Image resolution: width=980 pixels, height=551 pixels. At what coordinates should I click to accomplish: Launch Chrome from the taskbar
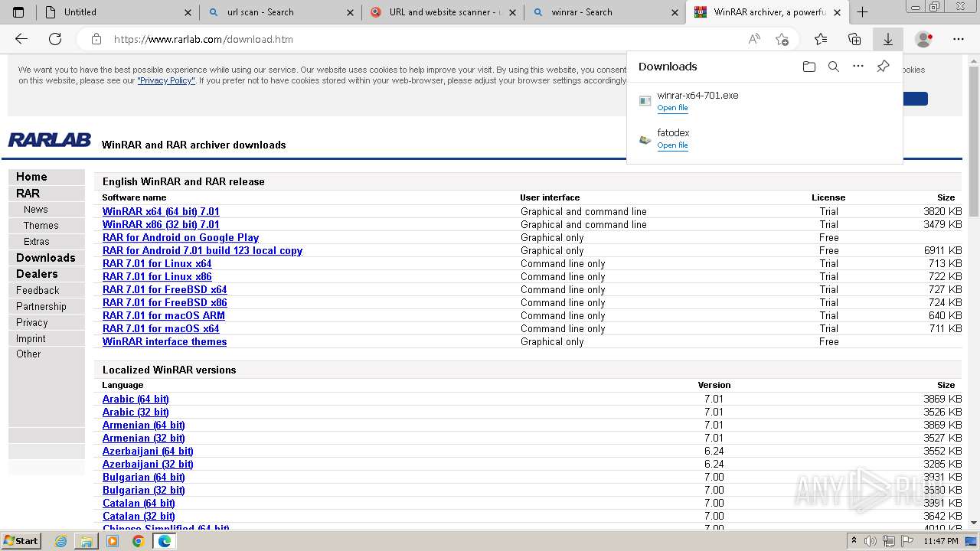pos(138,541)
